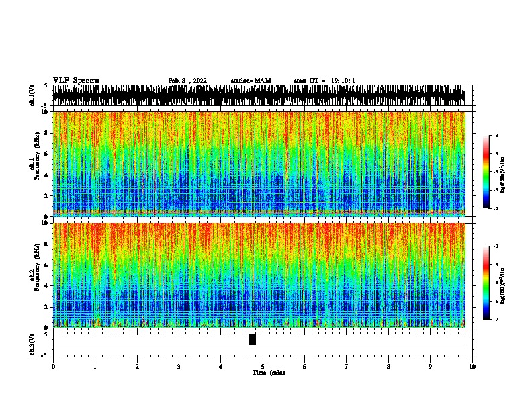
Task: Click the ch.1 log(PSD) color bar unit label
Action: tap(502, 175)
